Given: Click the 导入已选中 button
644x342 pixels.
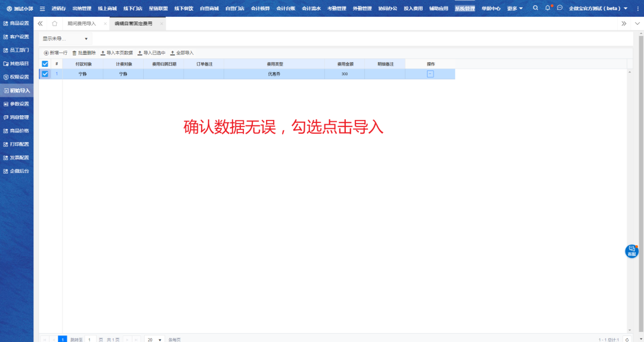Looking at the screenshot, I should tap(151, 53).
